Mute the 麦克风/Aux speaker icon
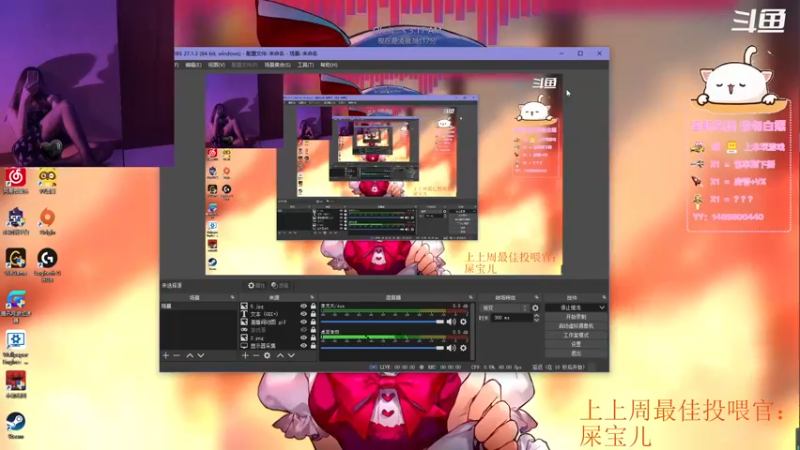The width and height of the screenshot is (800, 450). (x=451, y=322)
